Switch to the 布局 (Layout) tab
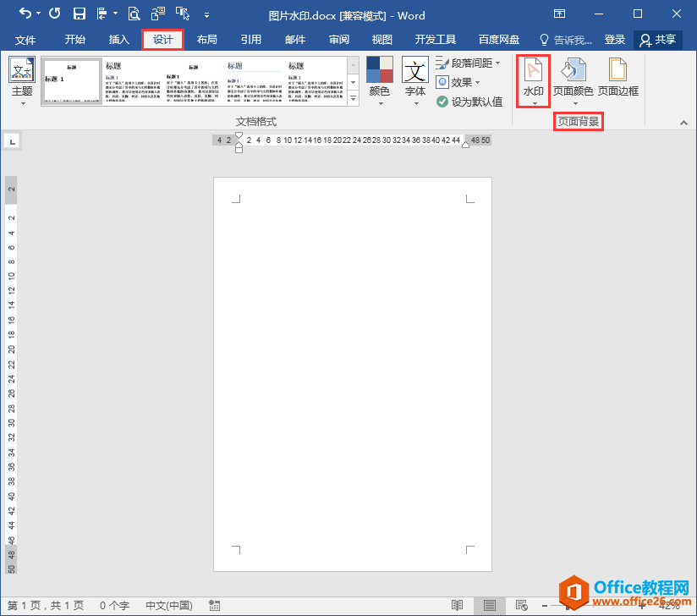 (x=206, y=40)
